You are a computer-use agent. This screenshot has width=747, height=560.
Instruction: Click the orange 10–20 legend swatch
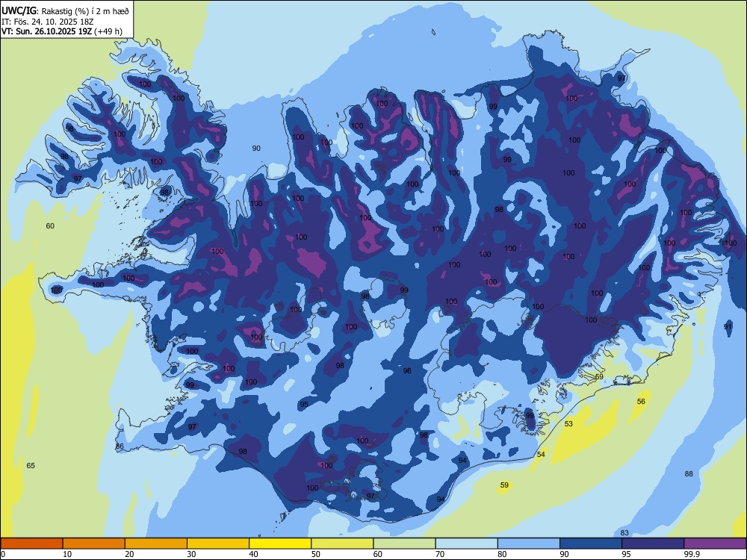pos(94,544)
